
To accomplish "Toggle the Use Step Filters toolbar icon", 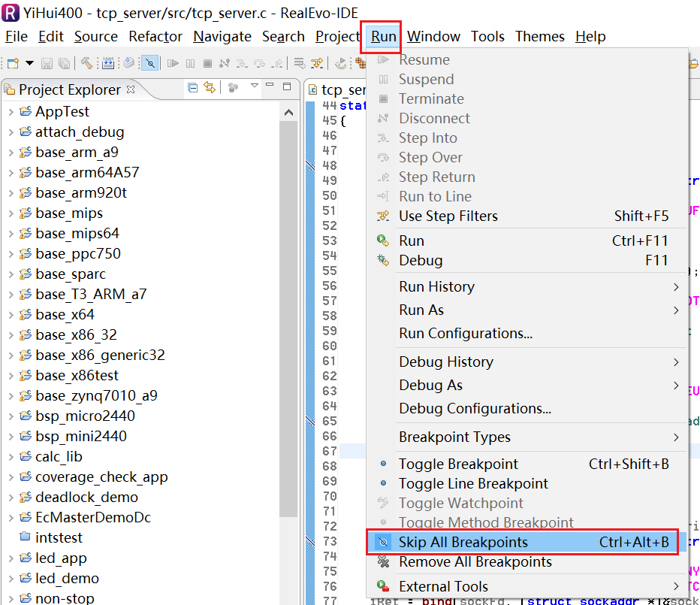I will pyautogui.click(x=318, y=63).
